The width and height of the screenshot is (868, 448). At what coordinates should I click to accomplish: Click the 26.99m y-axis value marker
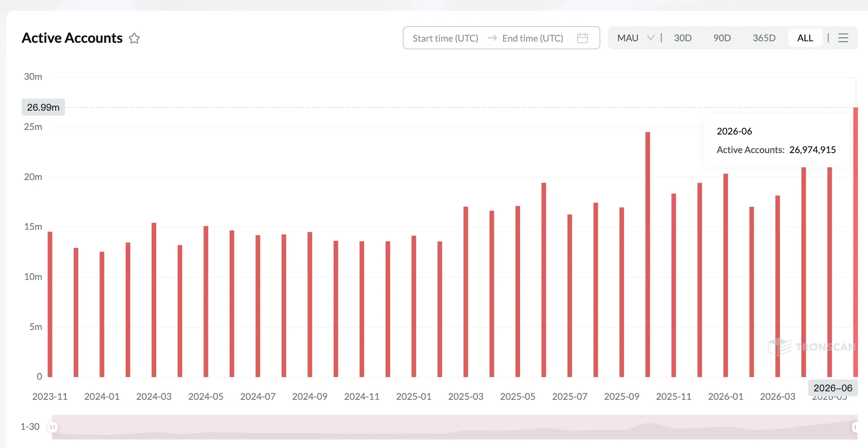click(x=43, y=107)
